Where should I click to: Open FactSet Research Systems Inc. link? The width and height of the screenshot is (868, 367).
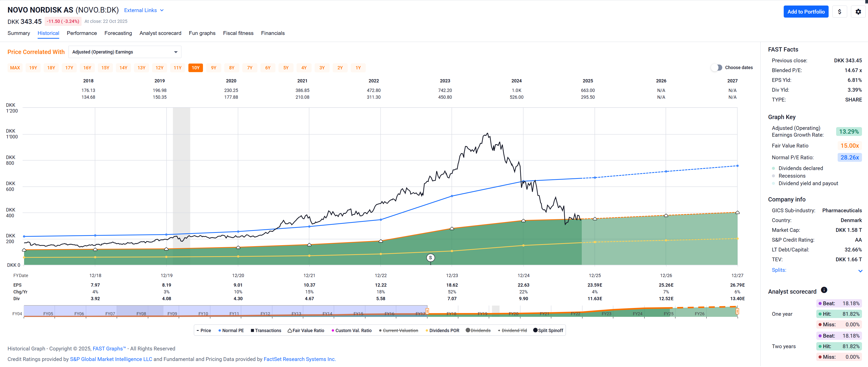coord(299,359)
